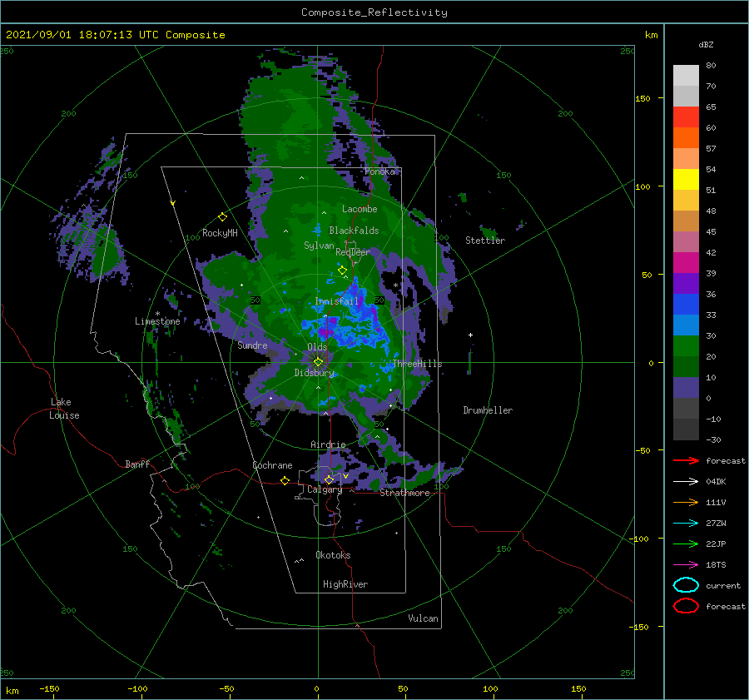Click the Okotoks city label
This screenshot has height=700, width=749.
333,555
